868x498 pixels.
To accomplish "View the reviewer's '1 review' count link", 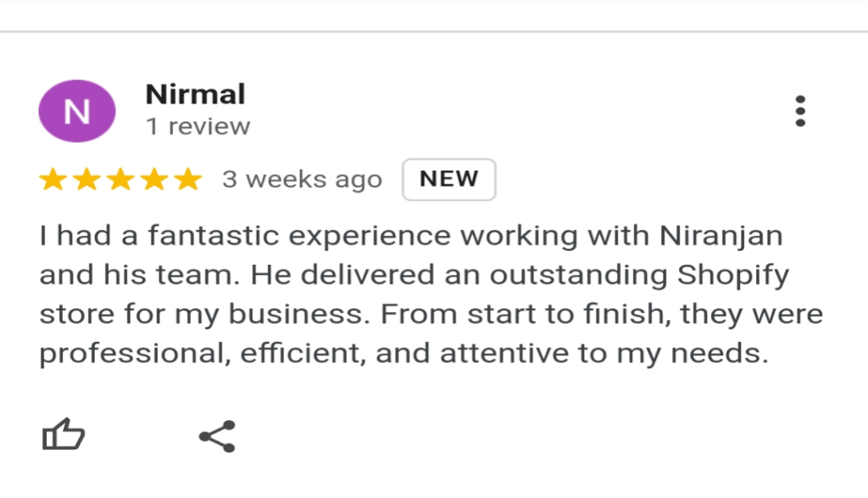I will [x=198, y=126].
